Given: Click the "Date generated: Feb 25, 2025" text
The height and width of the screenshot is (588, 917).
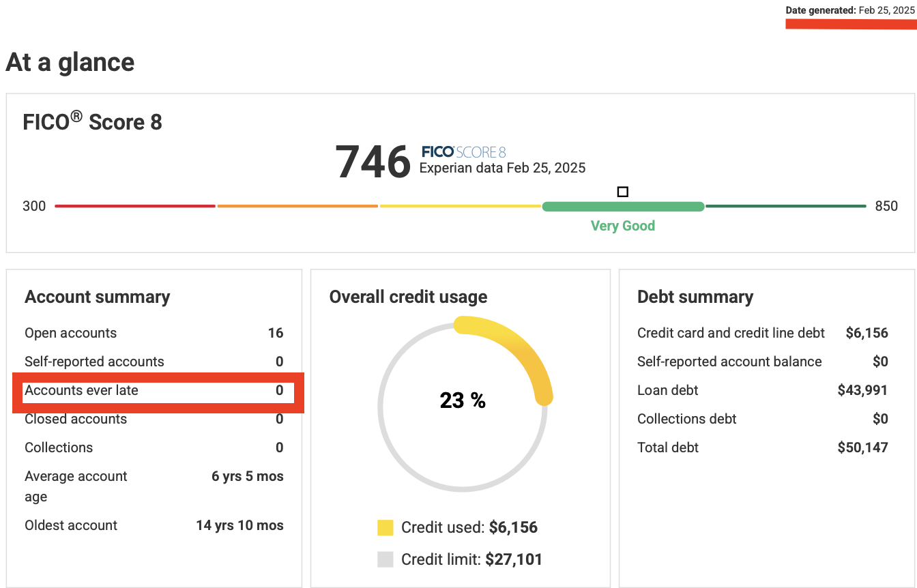Looking at the screenshot, I should pos(849,10).
